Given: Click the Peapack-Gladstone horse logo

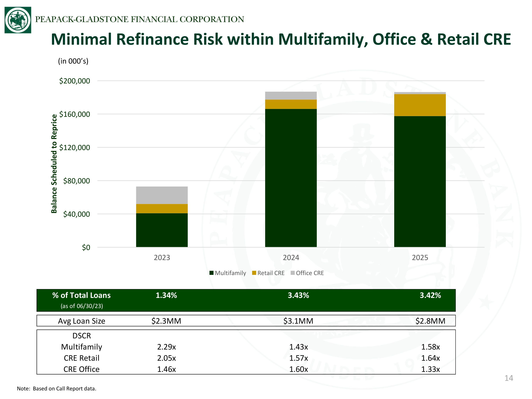Looking at the screenshot, I should (18, 20).
